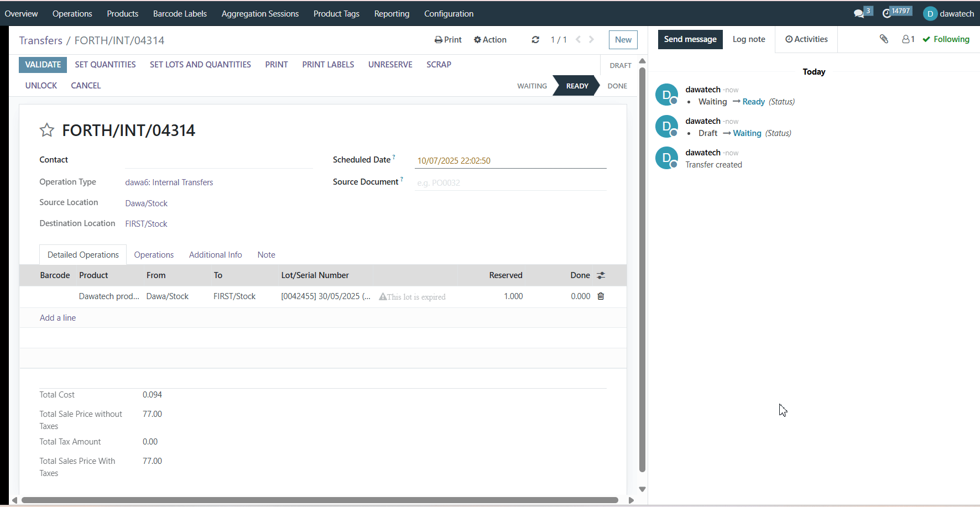Image resolution: width=980 pixels, height=507 pixels.
Task: Toggle Following status
Action: [946, 39]
